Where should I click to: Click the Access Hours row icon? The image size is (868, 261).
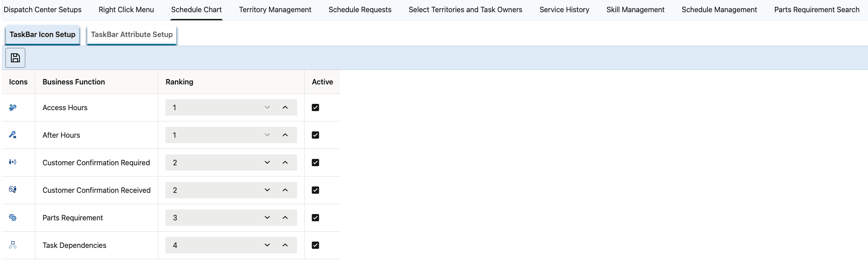coord(13,107)
